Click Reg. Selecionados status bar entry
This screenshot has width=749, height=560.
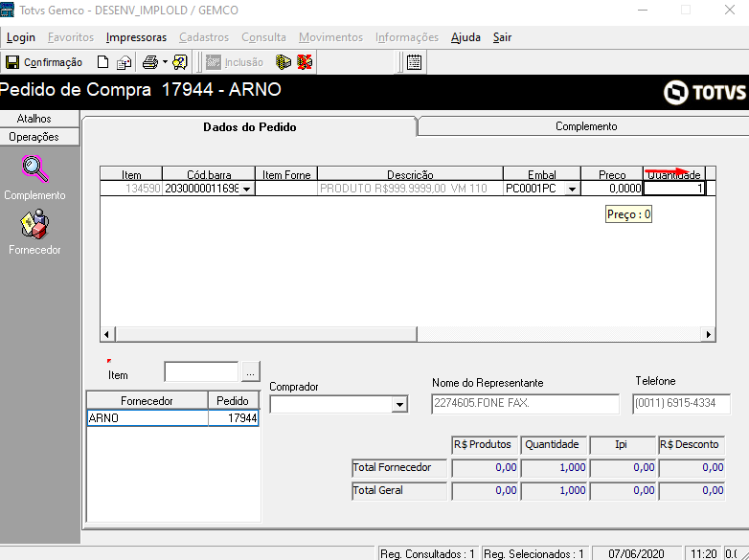pyautogui.click(x=534, y=554)
